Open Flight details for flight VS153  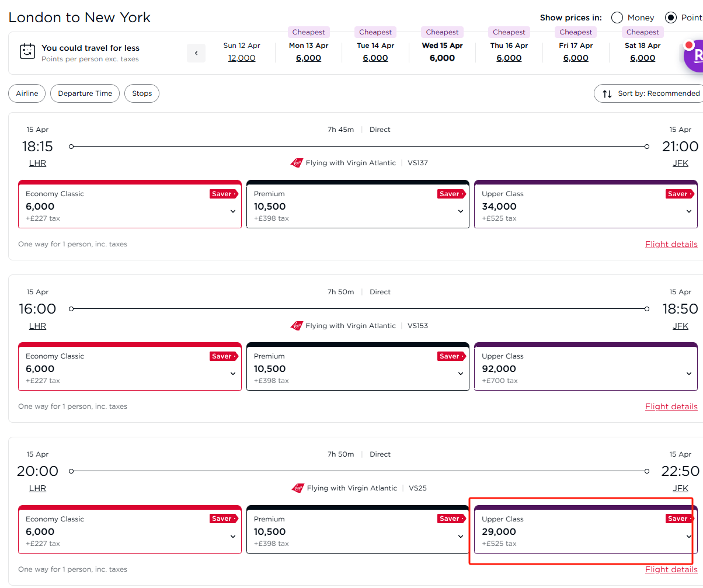click(x=671, y=406)
